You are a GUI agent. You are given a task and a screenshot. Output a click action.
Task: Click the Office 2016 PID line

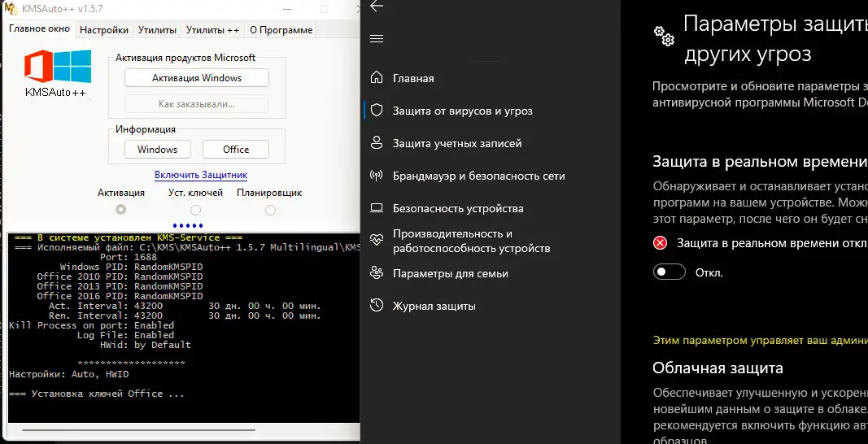pyautogui.click(x=120, y=296)
